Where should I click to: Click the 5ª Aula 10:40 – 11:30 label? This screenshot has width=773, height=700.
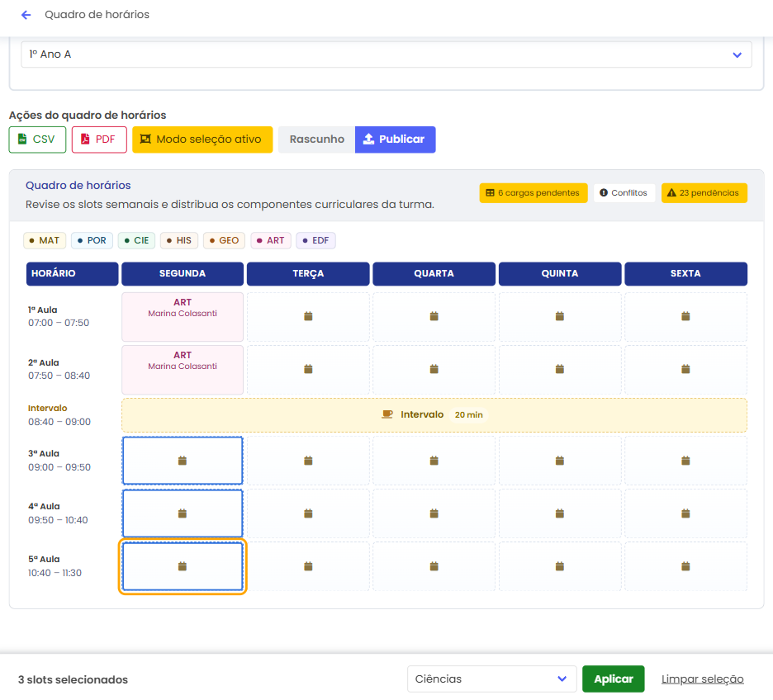[x=55, y=566]
